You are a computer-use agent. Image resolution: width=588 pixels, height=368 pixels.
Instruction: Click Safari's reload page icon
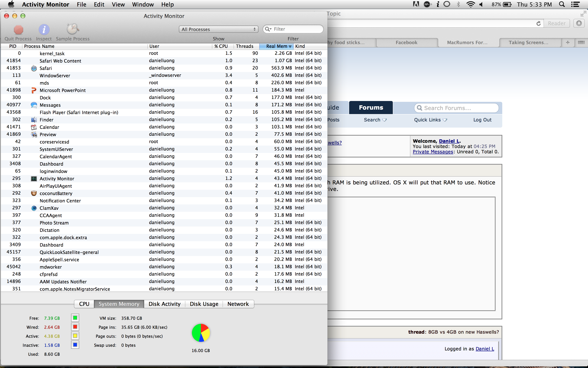(539, 23)
